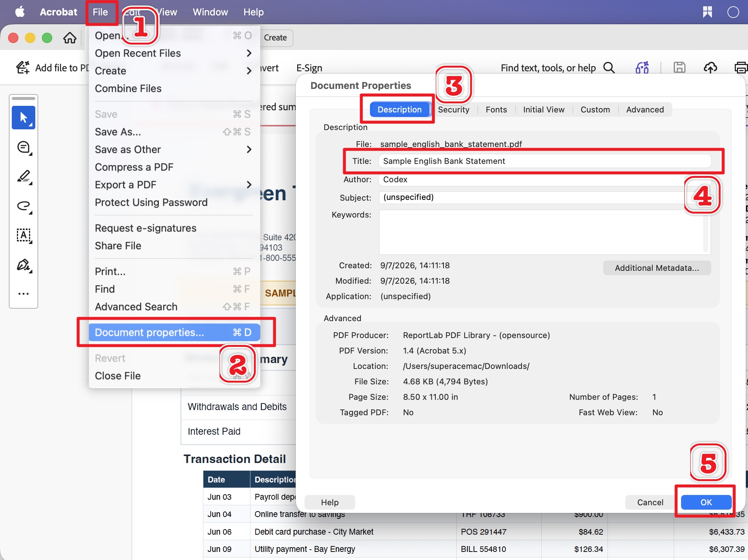The height and width of the screenshot is (560, 748).
Task: Click the cloud upload icon
Action: pos(710,68)
